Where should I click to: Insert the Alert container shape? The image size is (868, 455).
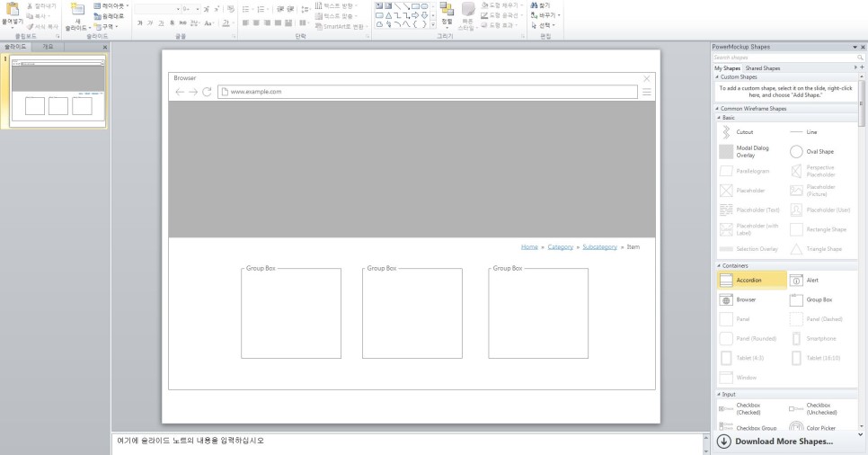point(821,281)
